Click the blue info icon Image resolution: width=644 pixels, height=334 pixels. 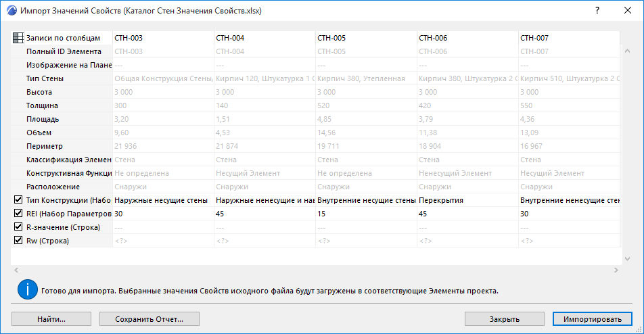(27, 290)
